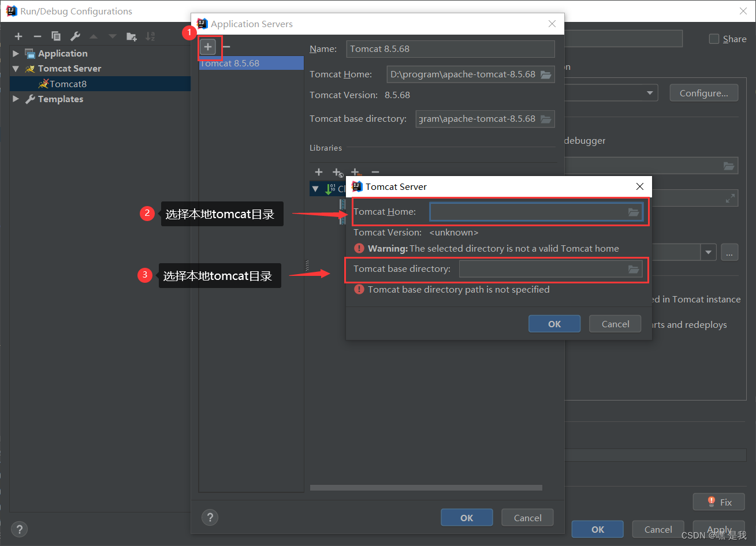Screen dimensions: 756x546
Task: Remove application server with minus button
Action: [226, 47]
